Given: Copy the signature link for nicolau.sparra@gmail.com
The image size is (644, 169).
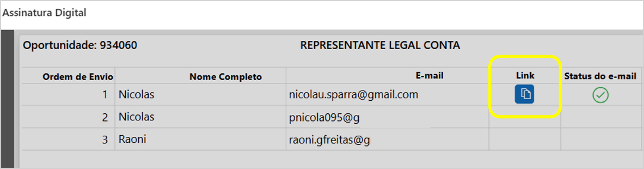Looking at the screenshot, I should (x=524, y=94).
